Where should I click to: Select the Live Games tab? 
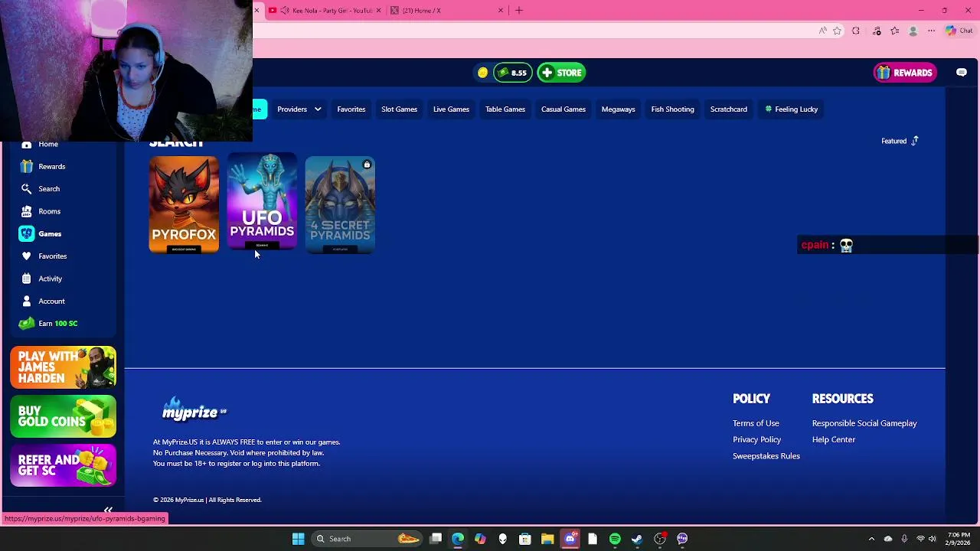pos(451,109)
